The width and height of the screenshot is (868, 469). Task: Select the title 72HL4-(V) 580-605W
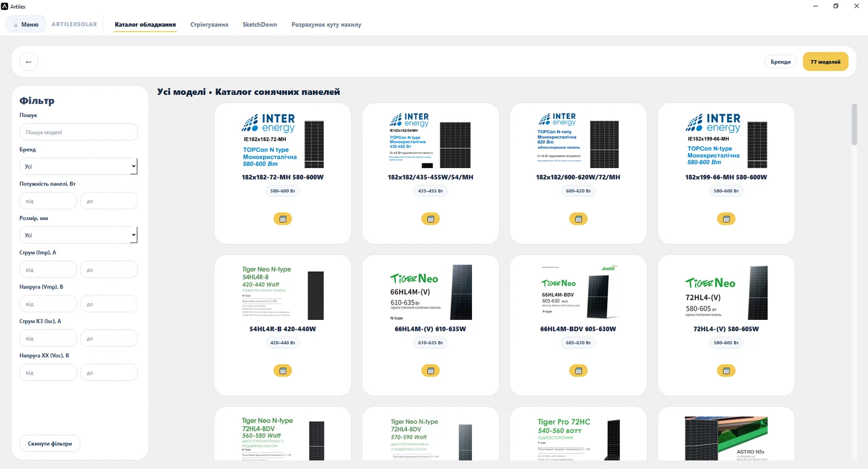pos(726,329)
